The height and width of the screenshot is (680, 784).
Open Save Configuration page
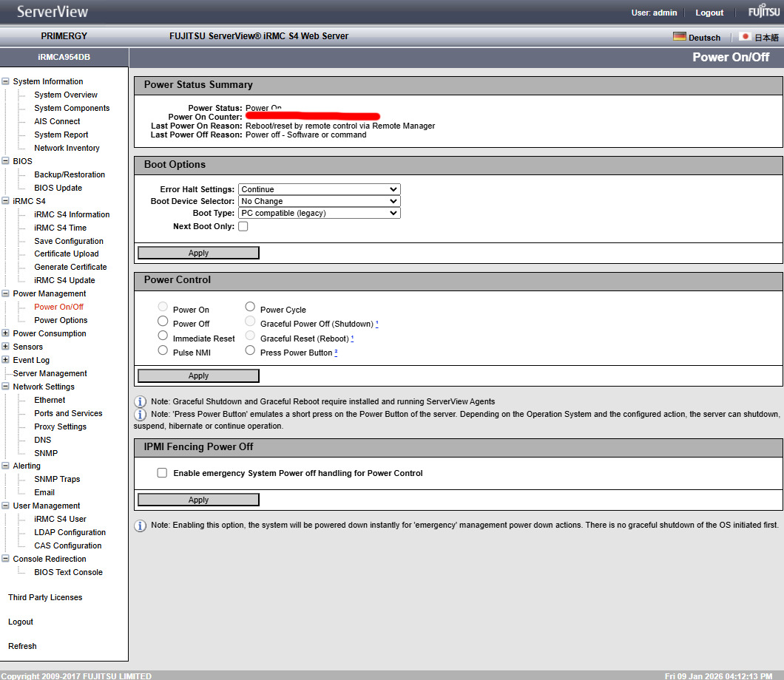pos(69,241)
